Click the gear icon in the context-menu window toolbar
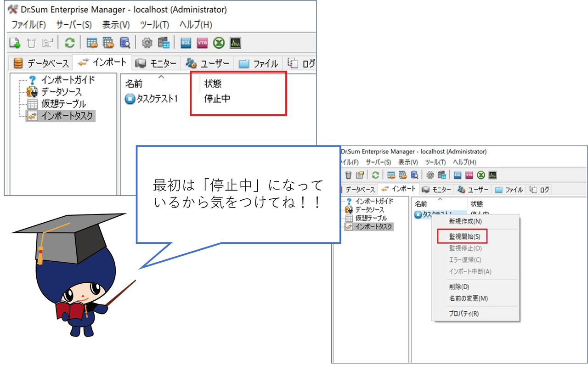The image size is (588, 371). [x=430, y=175]
